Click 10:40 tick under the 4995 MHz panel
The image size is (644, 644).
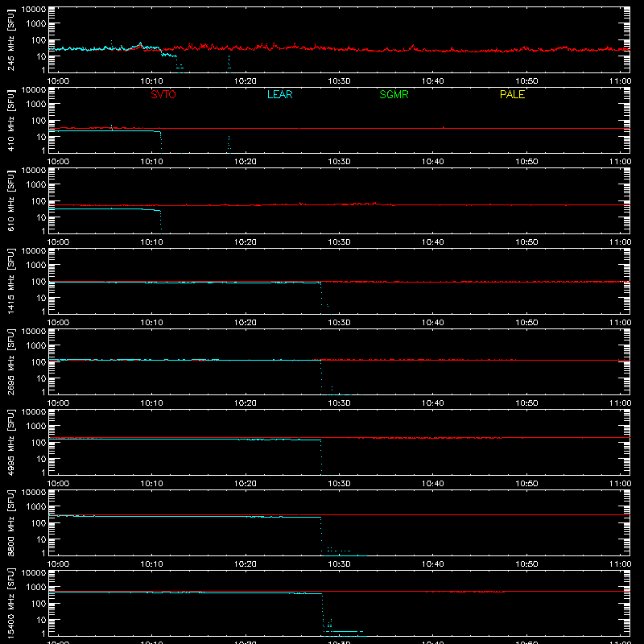pyautogui.click(x=433, y=484)
